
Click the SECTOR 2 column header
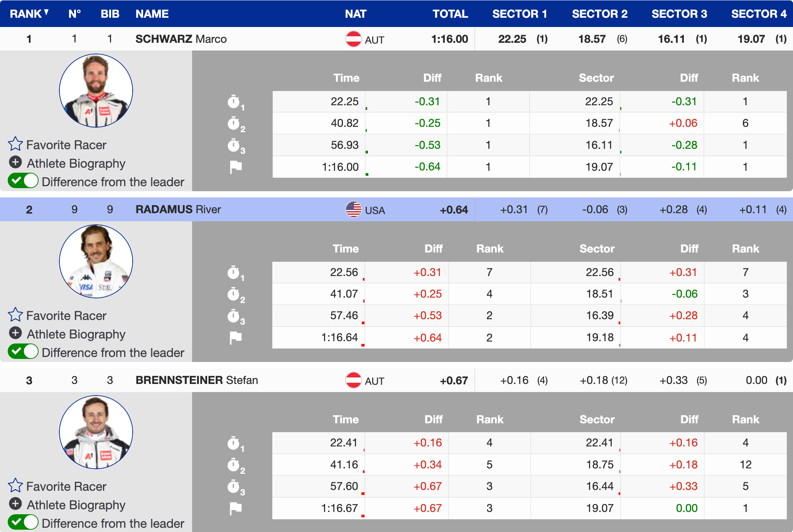pos(599,14)
